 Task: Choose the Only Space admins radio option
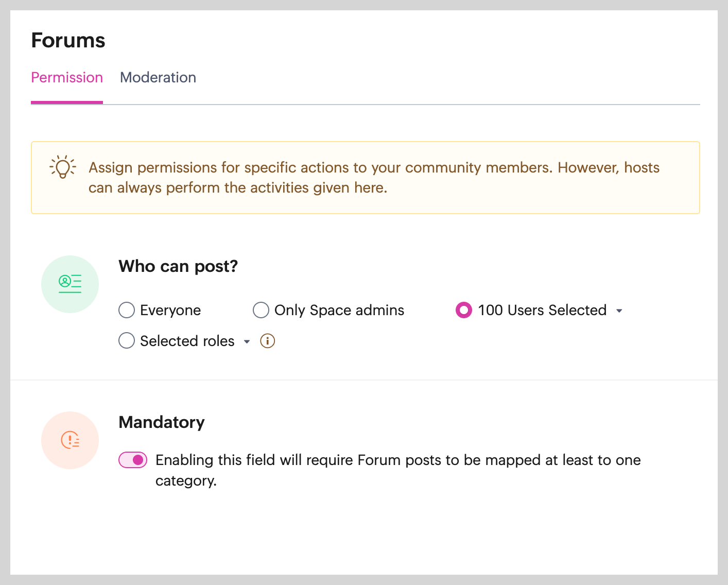pos(261,310)
